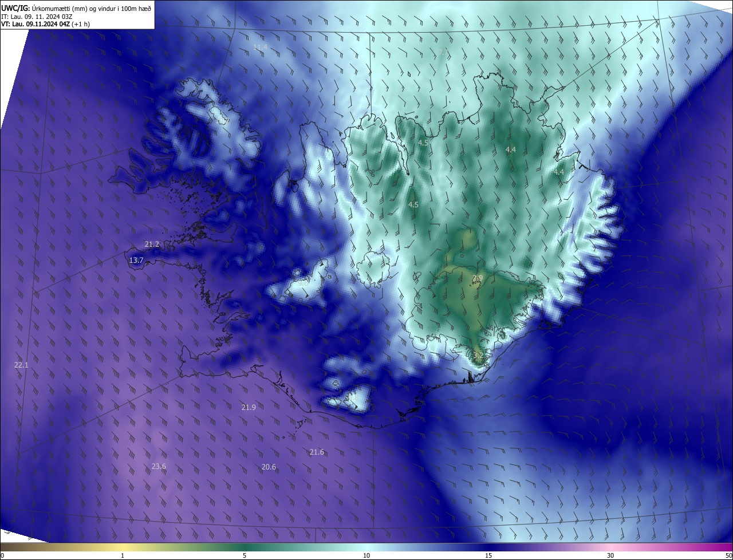Click the 21.2 value label
Screen dimensions: 733x560
pyautogui.click(x=152, y=244)
